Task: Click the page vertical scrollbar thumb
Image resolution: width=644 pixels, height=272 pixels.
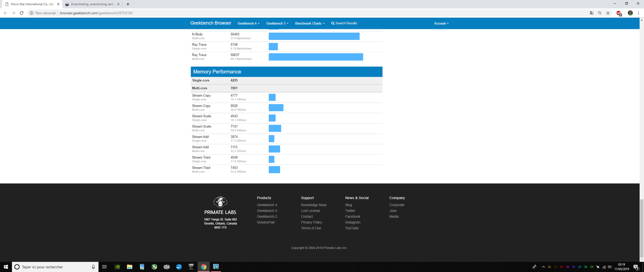Action: tap(642, 229)
